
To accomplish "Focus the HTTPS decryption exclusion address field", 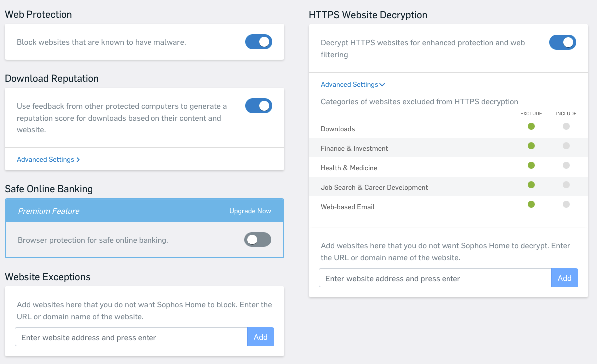I will [435, 278].
